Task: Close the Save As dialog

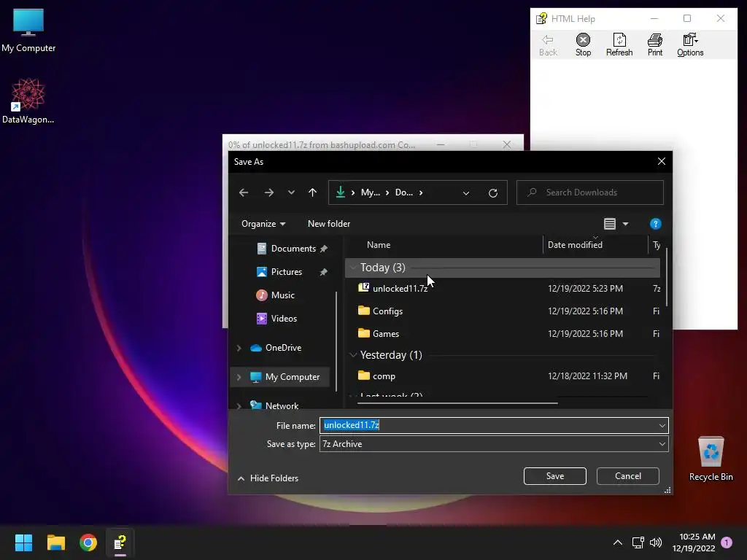Action: pyautogui.click(x=661, y=161)
